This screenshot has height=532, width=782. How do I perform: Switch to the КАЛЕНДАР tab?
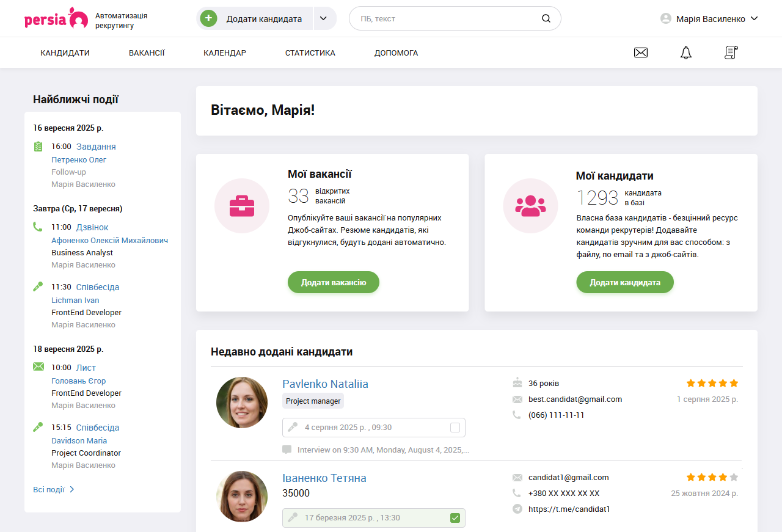click(225, 53)
